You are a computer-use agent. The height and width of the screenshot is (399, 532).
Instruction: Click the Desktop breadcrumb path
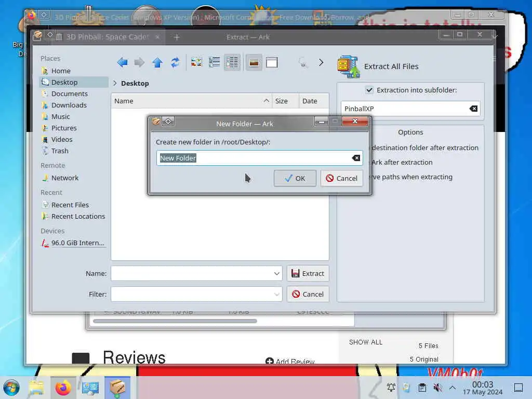point(135,84)
